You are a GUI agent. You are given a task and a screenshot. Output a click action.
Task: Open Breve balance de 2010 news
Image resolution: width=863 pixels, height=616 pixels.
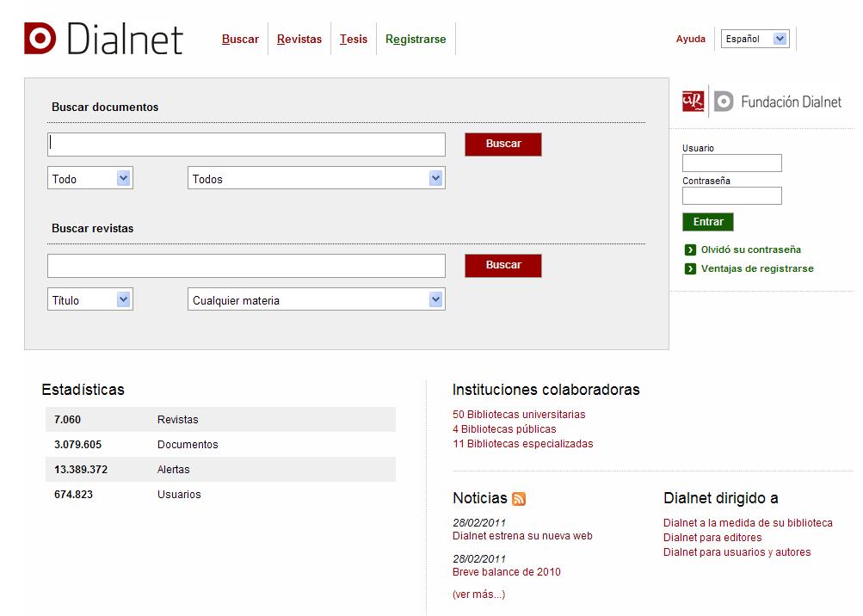pyautogui.click(x=506, y=572)
